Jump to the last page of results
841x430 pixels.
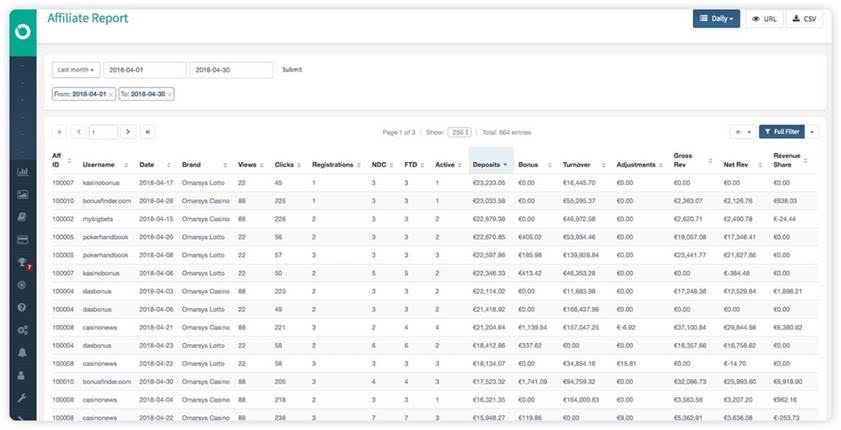[x=147, y=132]
